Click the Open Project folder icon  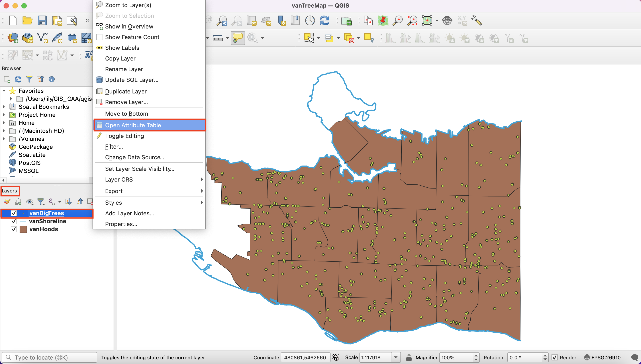coord(27,20)
